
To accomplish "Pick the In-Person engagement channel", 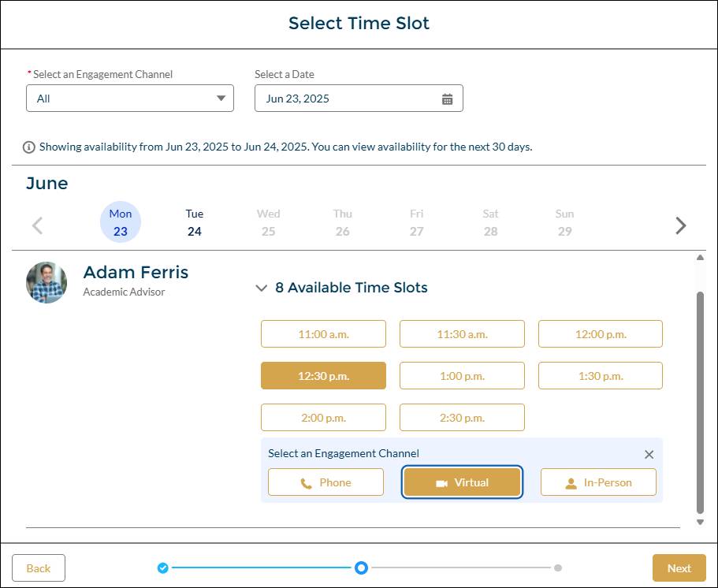I will (598, 482).
